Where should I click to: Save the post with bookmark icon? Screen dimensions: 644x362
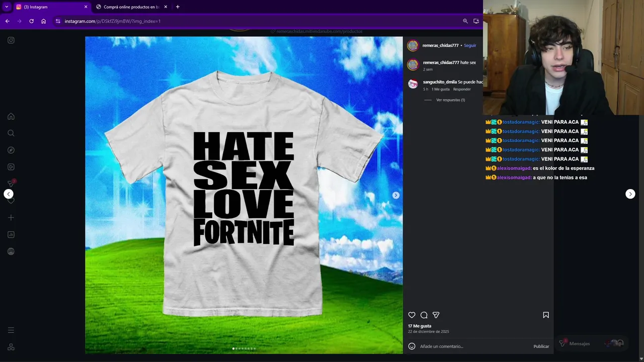[546, 315]
